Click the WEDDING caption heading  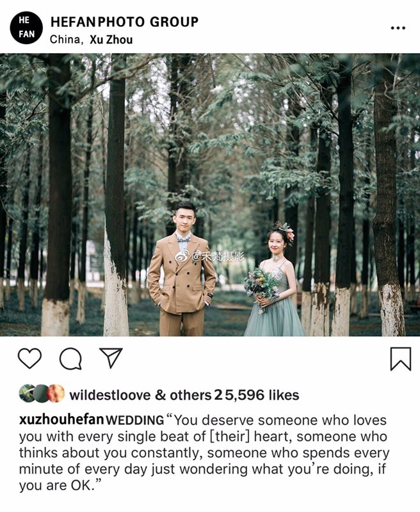(135, 420)
